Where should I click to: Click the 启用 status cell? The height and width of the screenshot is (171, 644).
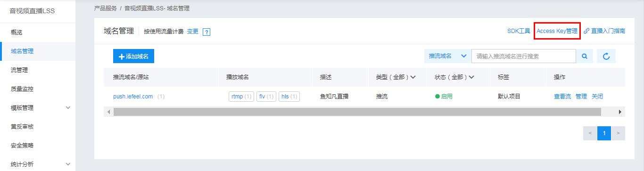pyautogui.click(x=444, y=97)
